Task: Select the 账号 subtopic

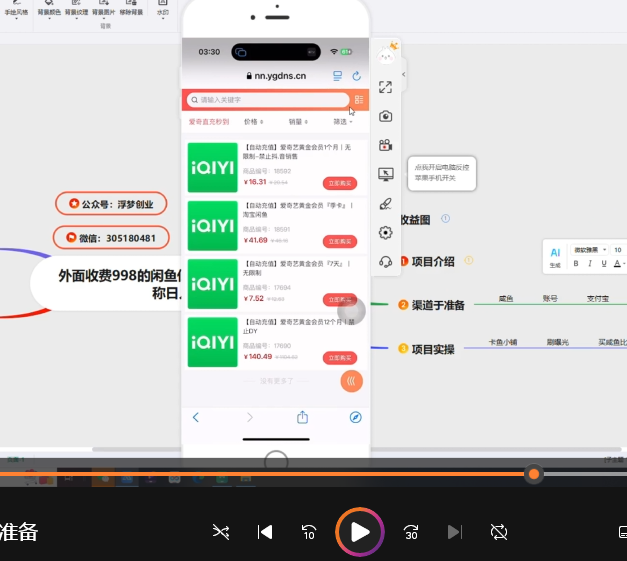Action: click(x=550, y=298)
